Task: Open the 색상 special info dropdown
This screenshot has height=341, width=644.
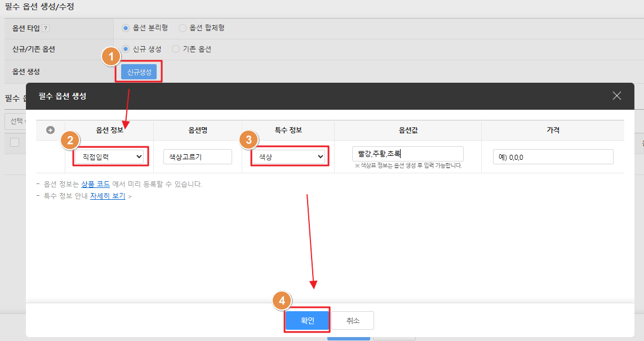Action: [288, 157]
